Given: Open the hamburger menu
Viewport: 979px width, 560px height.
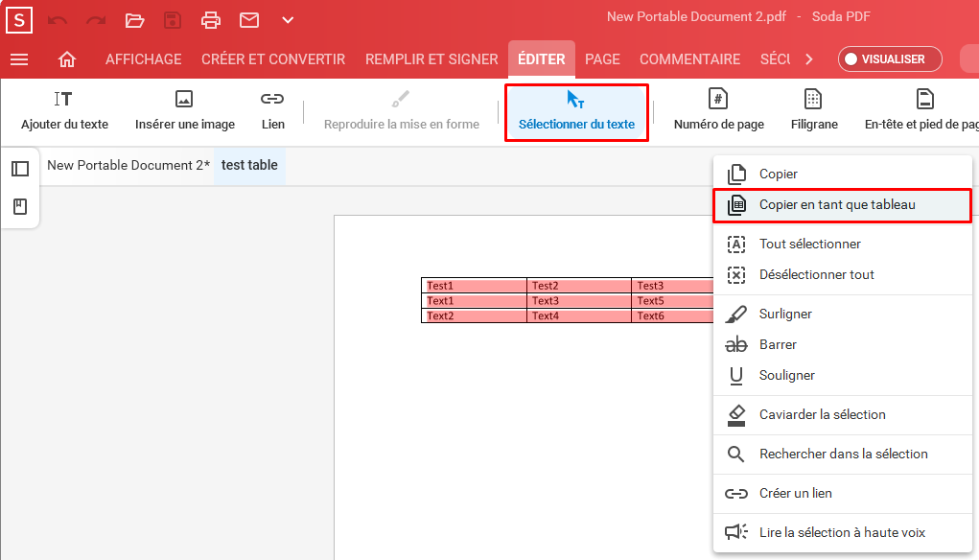Looking at the screenshot, I should click(19, 58).
